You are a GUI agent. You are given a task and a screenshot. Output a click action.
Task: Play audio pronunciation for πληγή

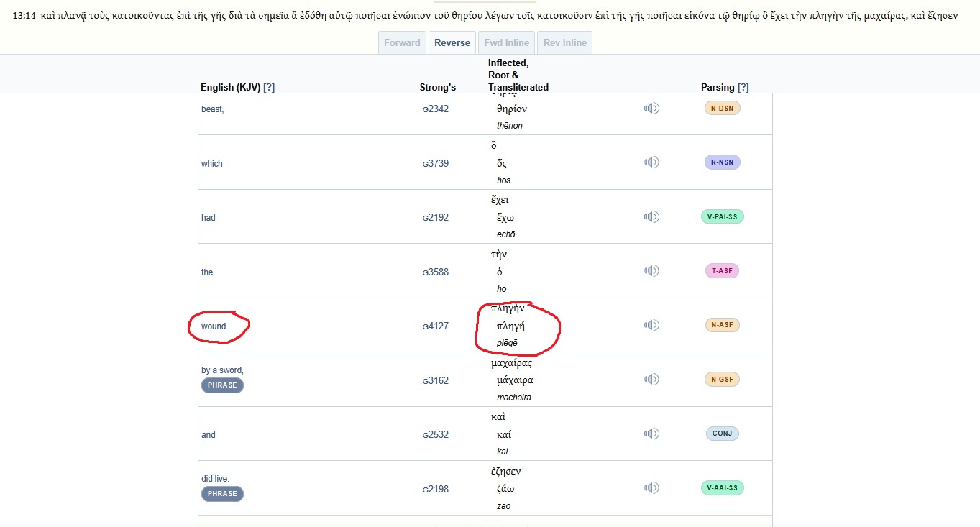651,325
